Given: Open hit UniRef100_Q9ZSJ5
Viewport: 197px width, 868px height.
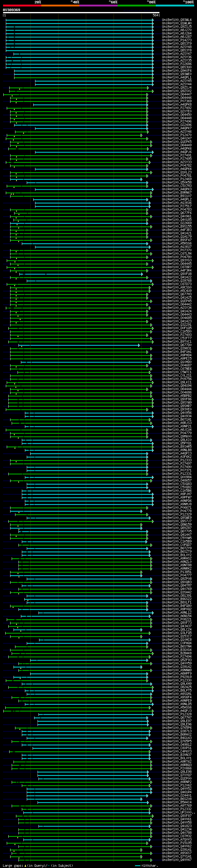Looking at the screenshot, I should click(177, 26).
